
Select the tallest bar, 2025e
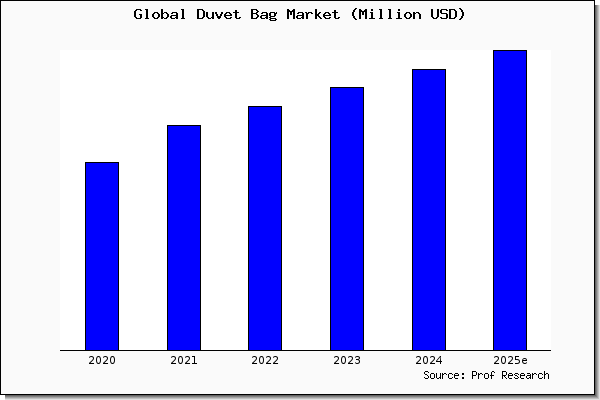pos(510,200)
